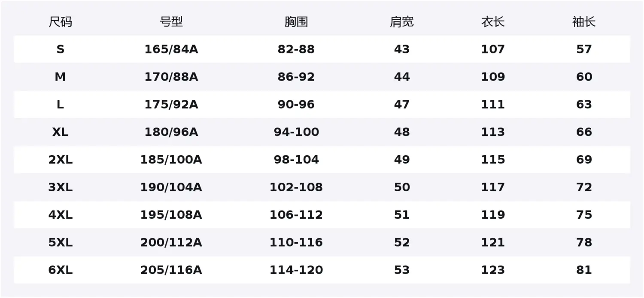This screenshot has width=644, height=298.
Task: Select the 胸围 header cell
Action: click(x=296, y=22)
